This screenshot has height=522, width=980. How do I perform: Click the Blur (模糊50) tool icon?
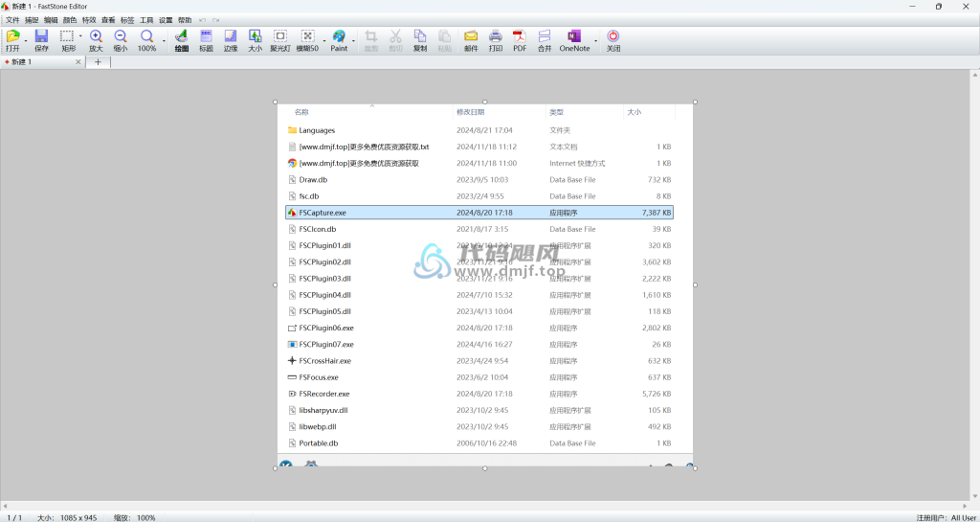(307, 36)
